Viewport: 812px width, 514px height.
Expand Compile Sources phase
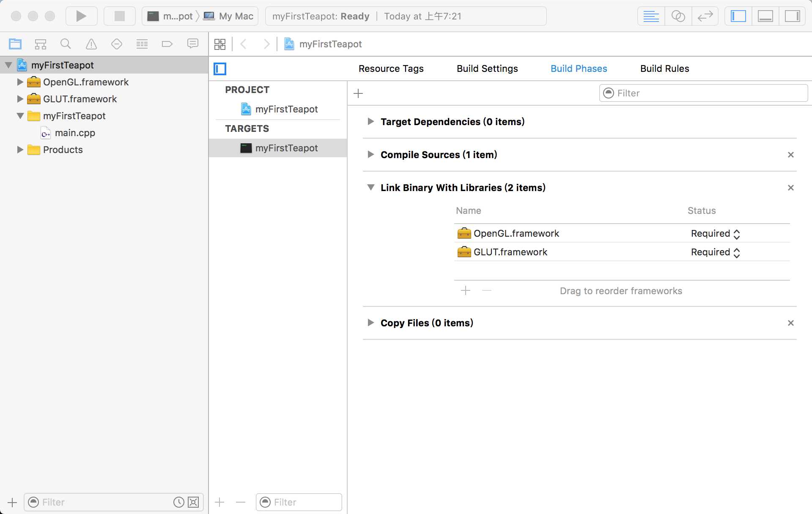(x=371, y=155)
